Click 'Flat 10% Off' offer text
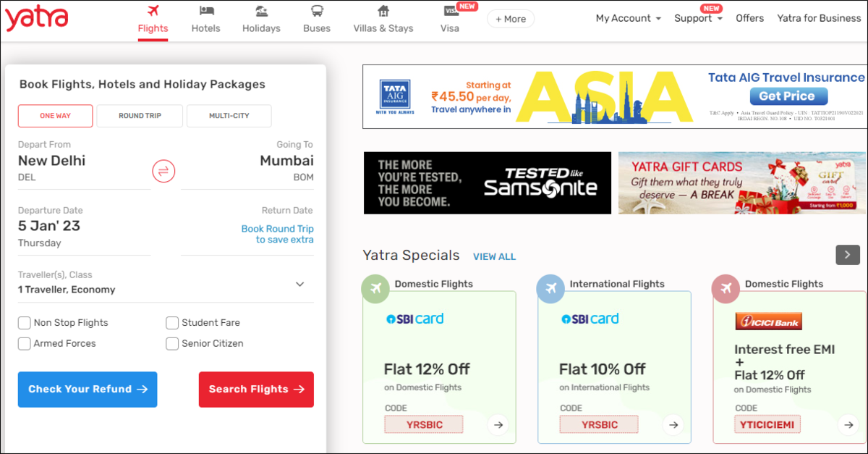The height and width of the screenshot is (454, 868). pyautogui.click(x=603, y=369)
